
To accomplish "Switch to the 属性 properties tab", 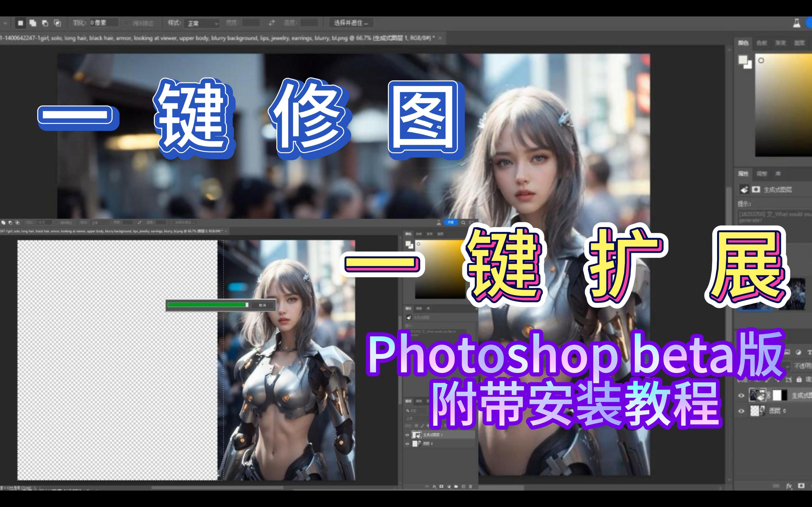I will tap(743, 174).
